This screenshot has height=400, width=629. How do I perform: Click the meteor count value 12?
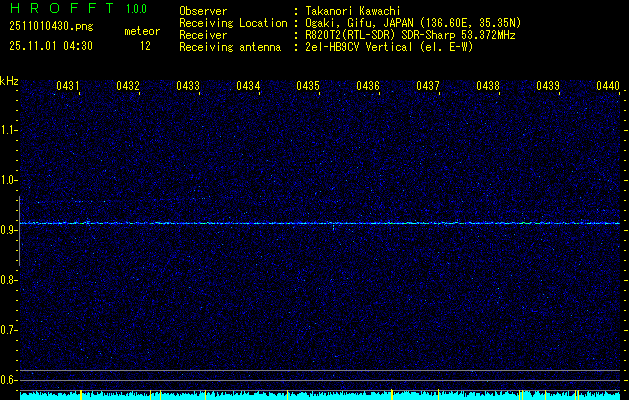click(x=145, y=46)
